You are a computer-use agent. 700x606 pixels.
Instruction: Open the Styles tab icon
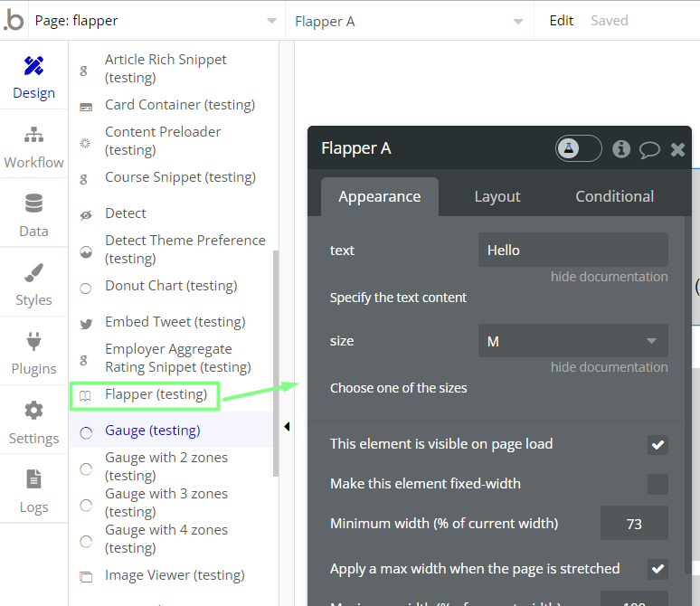click(x=34, y=272)
